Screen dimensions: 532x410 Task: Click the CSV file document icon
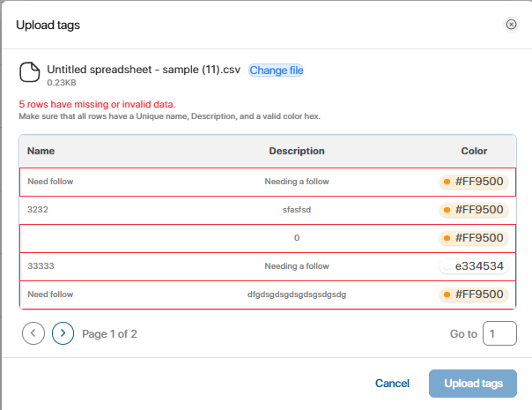(31, 73)
